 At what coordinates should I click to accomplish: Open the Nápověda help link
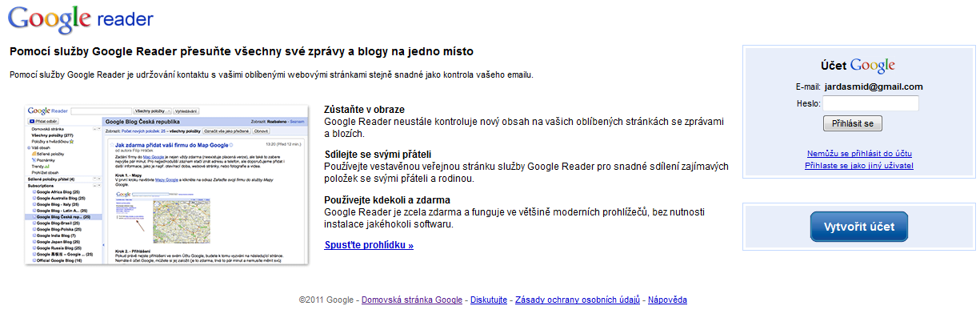pyautogui.click(x=667, y=300)
